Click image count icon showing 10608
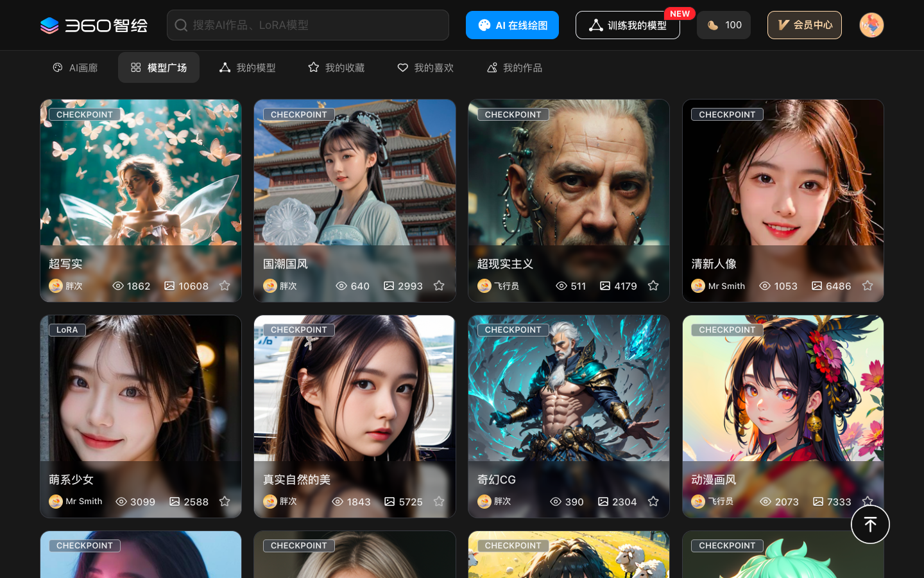 click(169, 286)
